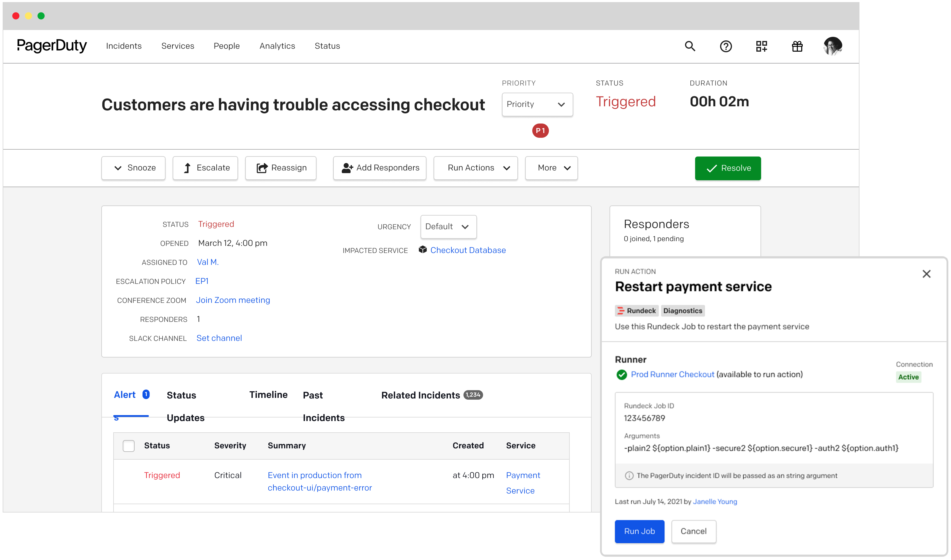951x560 pixels.
Task: Toggle the alert status checkbox
Action: (129, 445)
